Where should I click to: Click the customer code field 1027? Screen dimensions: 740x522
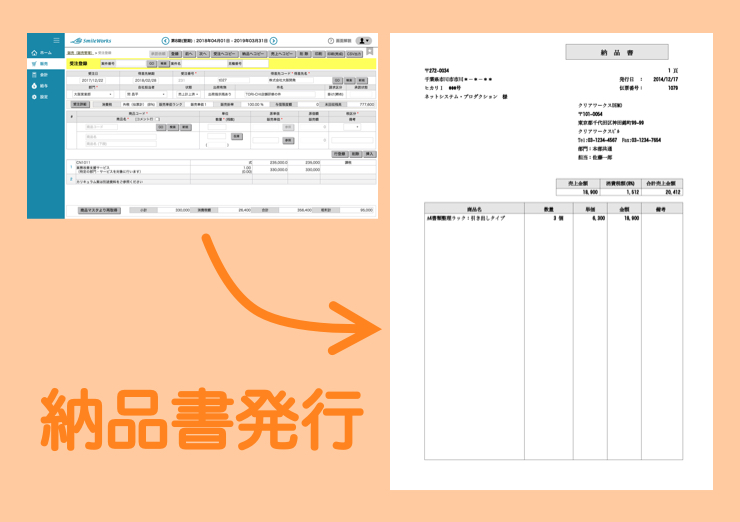pyautogui.click(x=233, y=80)
